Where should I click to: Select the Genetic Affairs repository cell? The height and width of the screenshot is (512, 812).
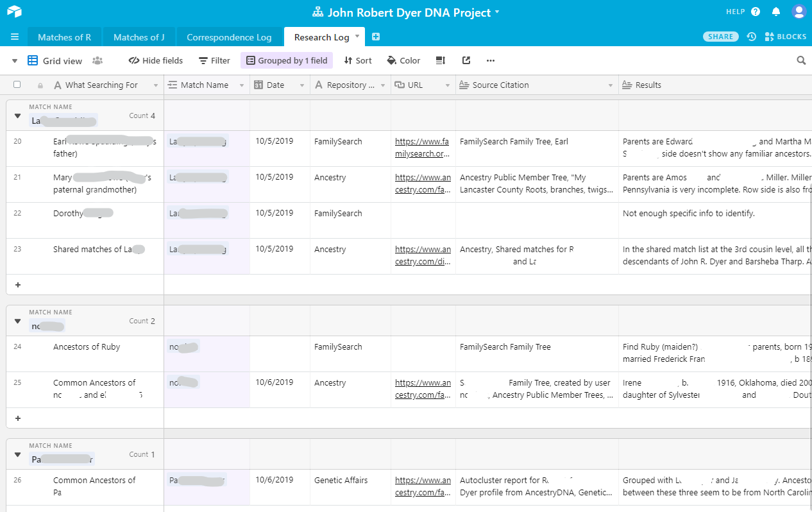pyautogui.click(x=351, y=488)
